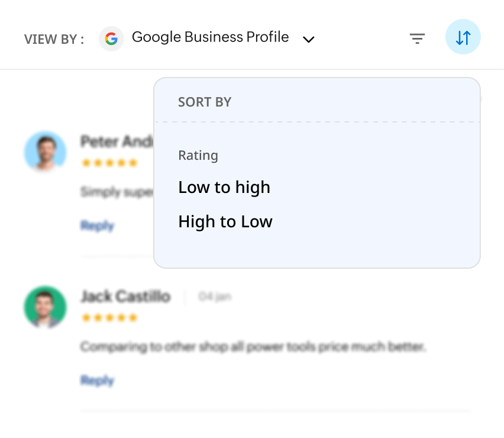Open Peter's reviewer name
This screenshot has height=438, width=504.
pos(117,141)
